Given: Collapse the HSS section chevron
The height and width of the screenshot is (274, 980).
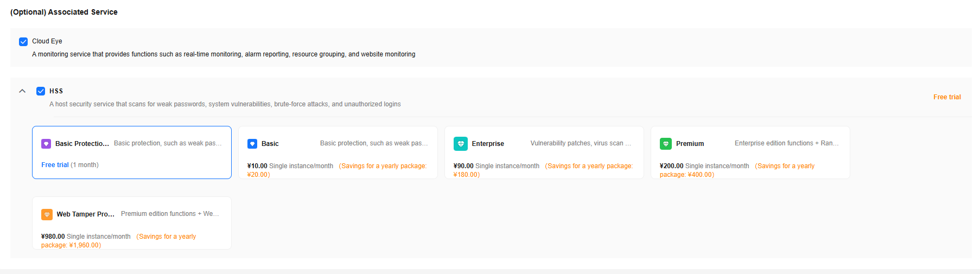Looking at the screenshot, I should pos(22,91).
